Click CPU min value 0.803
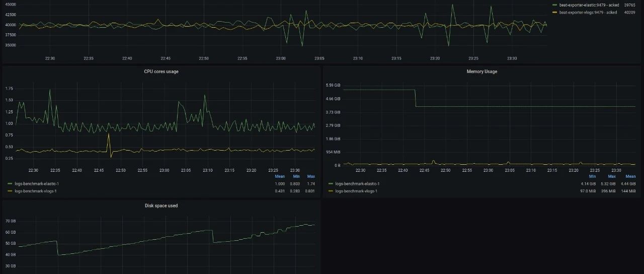Image resolution: width=644 pixels, height=274 pixels. tap(295, 184)
